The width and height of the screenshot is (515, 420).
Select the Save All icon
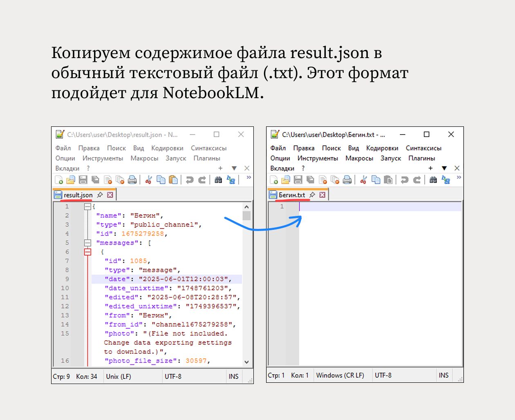coord(95,179)
